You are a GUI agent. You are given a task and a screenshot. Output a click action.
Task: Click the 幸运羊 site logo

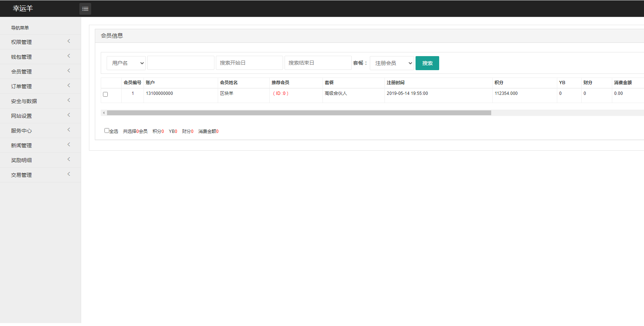(x=23, y=8)
